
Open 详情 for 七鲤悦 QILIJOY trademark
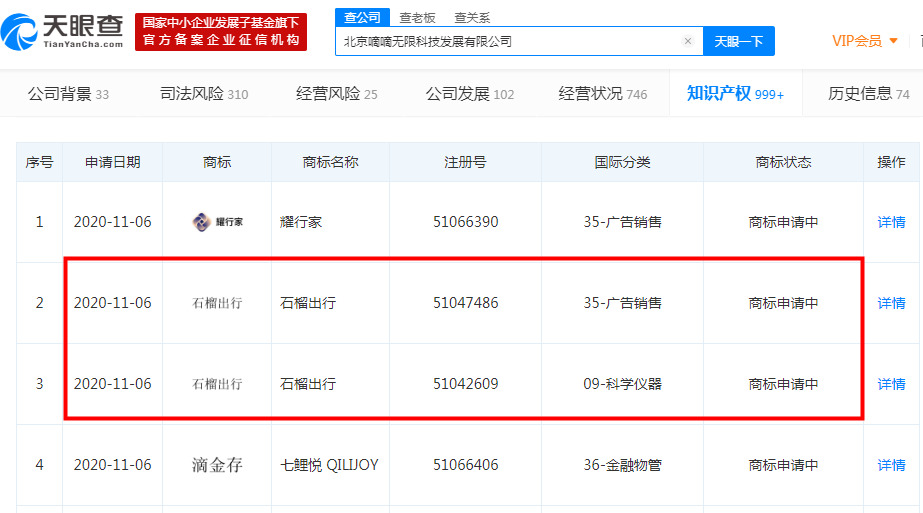click(x=891, y=465)
